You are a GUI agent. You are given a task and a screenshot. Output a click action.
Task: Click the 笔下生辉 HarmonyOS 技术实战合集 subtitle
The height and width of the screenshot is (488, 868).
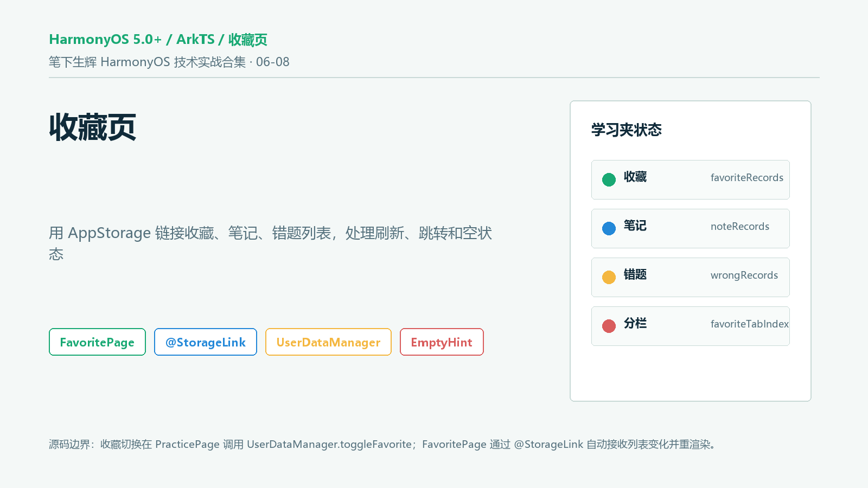[169, 62]
